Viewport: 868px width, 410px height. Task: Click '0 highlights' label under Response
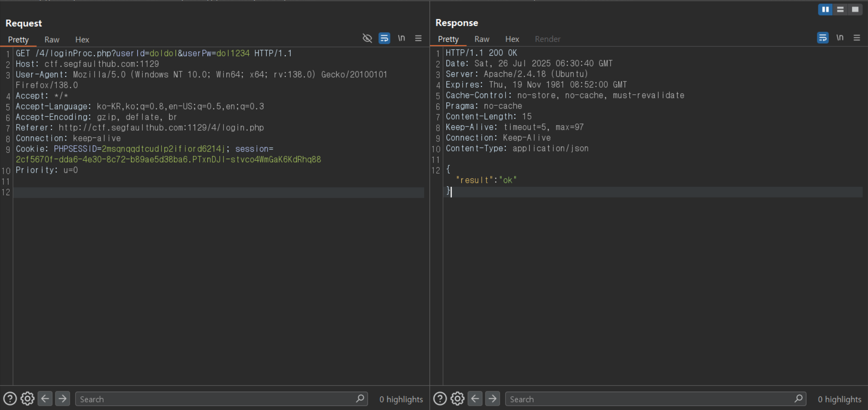pyautogui.click(x=840, y=399)
